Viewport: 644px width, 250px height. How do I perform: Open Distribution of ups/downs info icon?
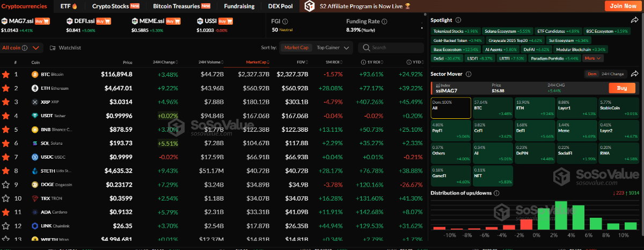(497, 193)
